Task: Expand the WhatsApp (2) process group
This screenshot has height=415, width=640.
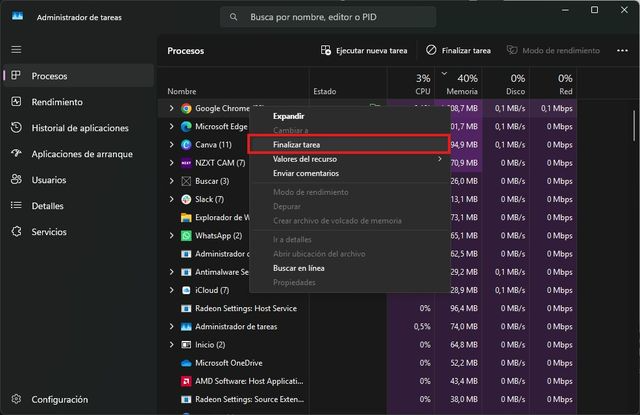Action: (171, 236)
